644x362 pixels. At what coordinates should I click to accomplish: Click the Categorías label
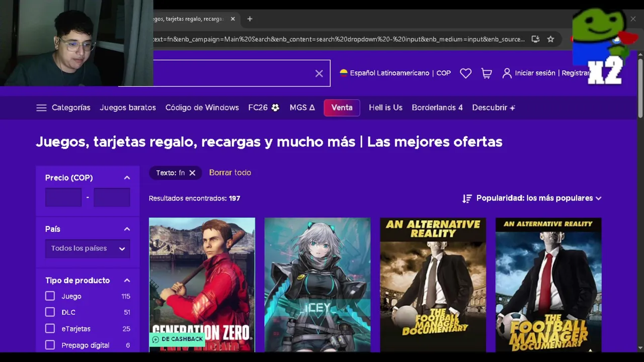tap(71, 108)
